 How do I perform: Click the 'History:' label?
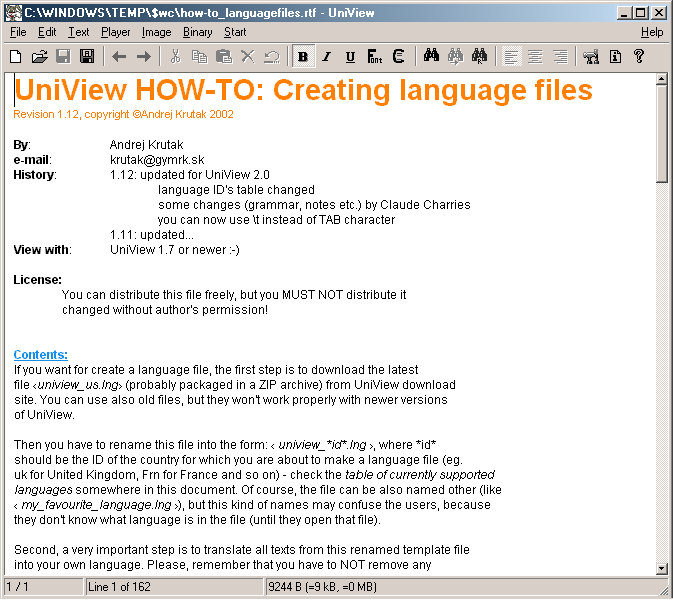point(35,175)
